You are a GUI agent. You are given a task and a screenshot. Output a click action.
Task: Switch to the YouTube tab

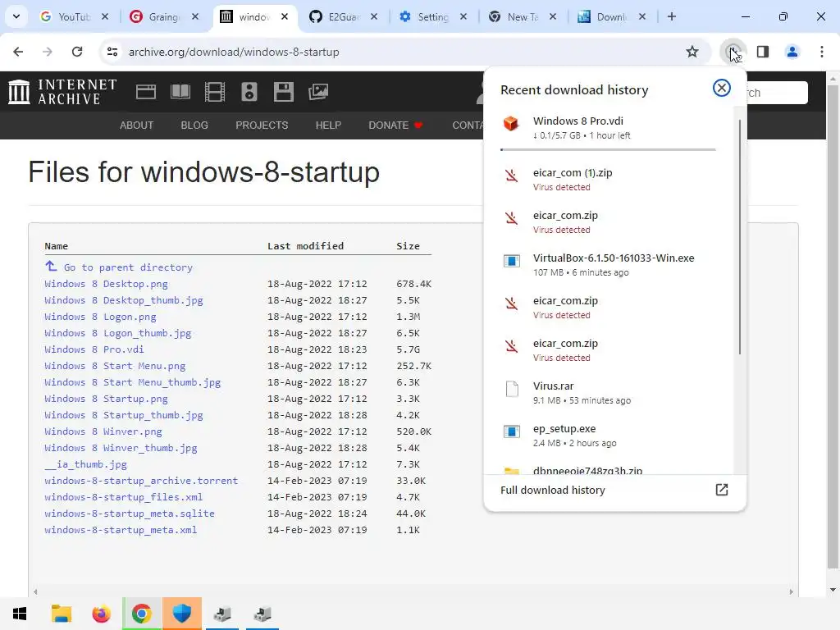click(x=74, y=16)
